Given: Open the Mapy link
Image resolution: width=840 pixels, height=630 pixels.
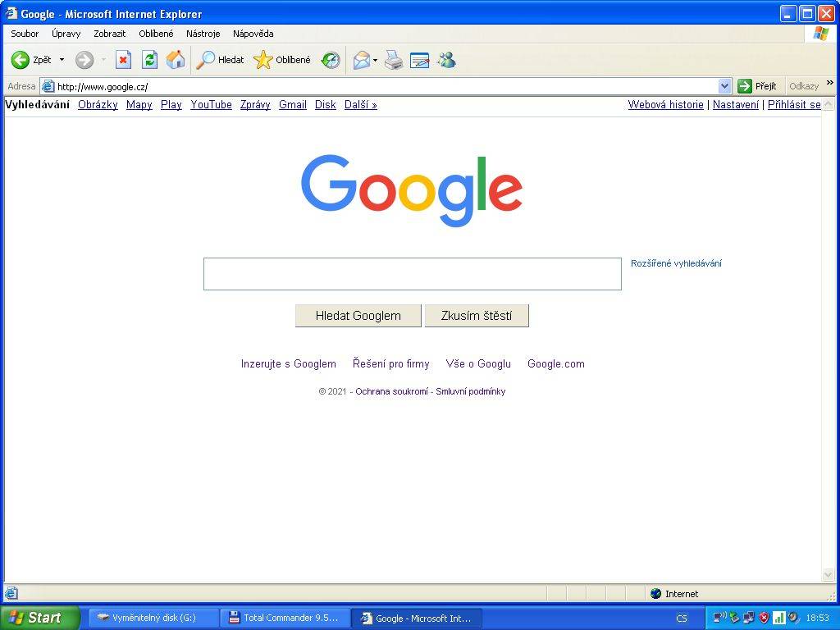Looking at the screenshot, I should [139, 105].
